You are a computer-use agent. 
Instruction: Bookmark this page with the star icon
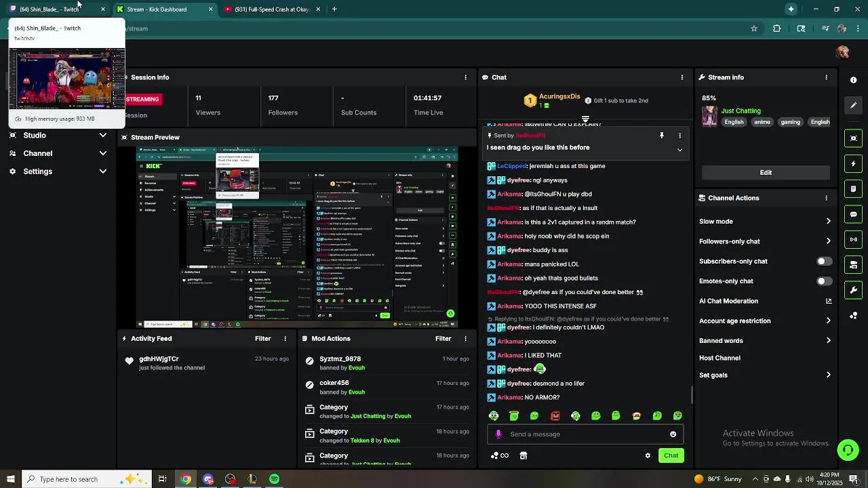[x=753, y=28]
